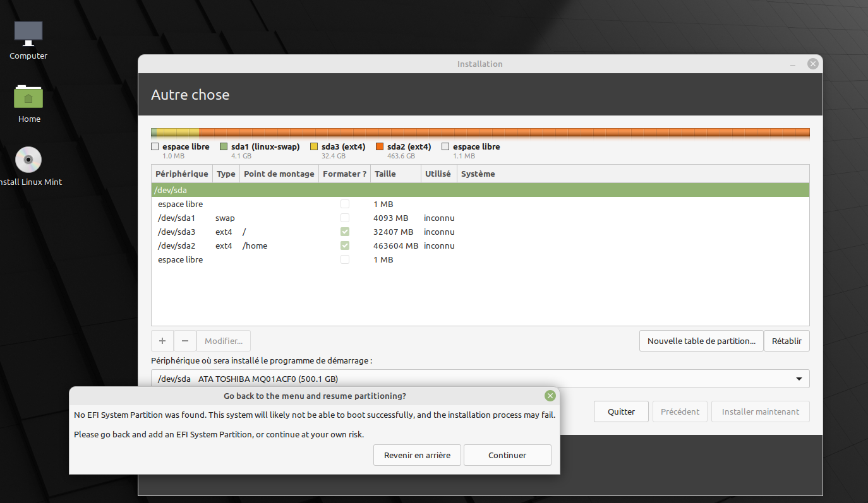Click the sda1 linux-swap green legend square
This screenshot has height=503, width=868.
[224, 147]
